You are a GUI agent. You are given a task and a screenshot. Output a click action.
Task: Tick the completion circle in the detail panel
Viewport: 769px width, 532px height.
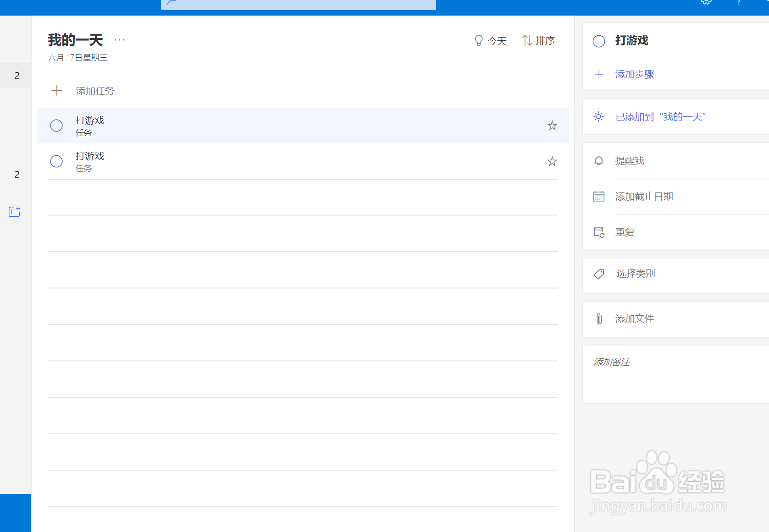[x=599, y=41]
